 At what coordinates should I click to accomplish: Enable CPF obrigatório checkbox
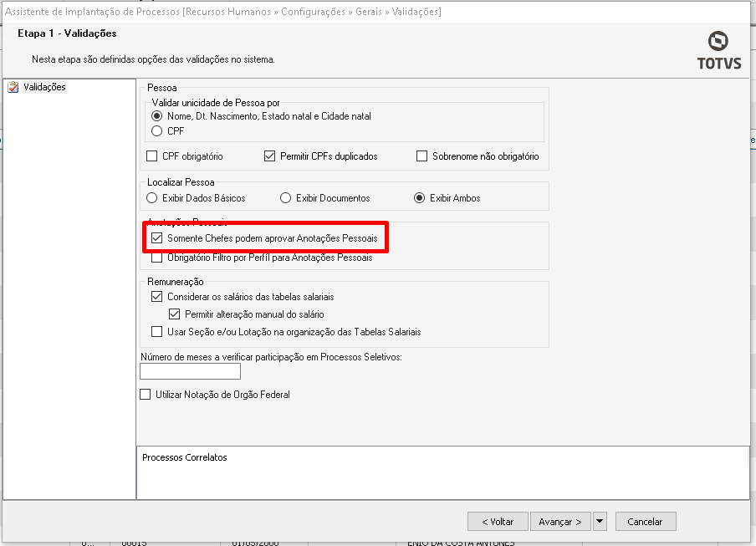[x=152, y=156]
